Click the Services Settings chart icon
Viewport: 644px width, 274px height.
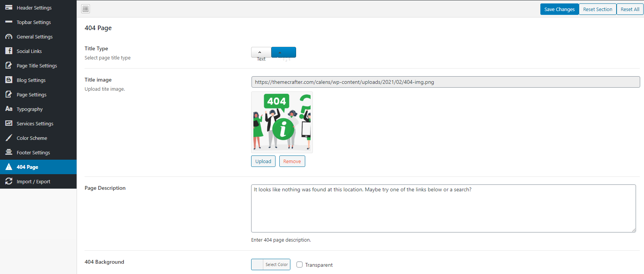click(9, 123)
